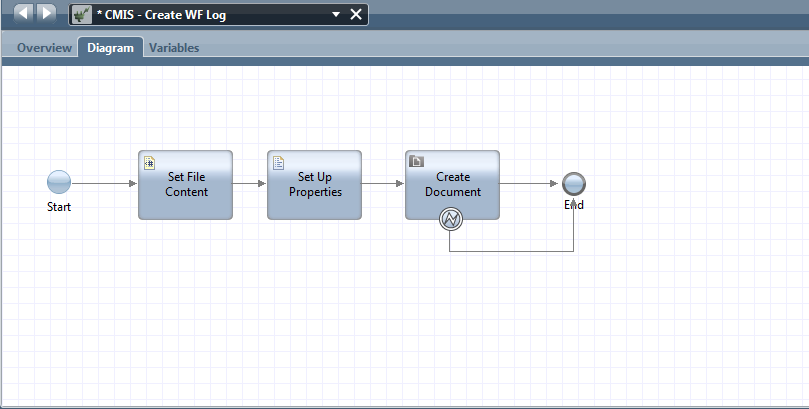Select the Create Document activity
Viewport: 809px width, 409px height.
click(452, 185)
